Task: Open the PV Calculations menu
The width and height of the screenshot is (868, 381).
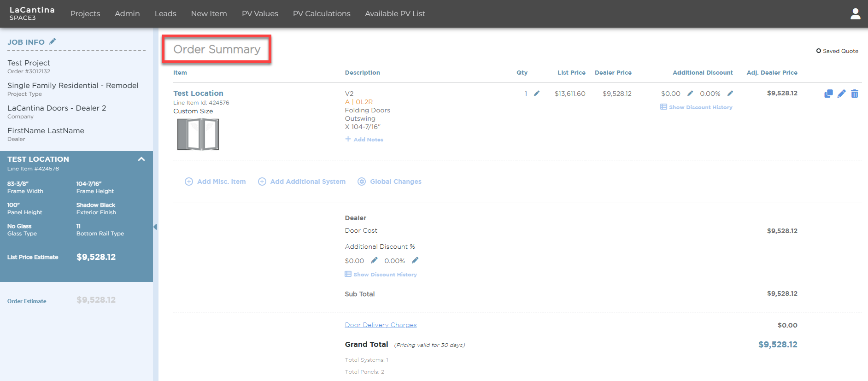Action: [322, 14]
